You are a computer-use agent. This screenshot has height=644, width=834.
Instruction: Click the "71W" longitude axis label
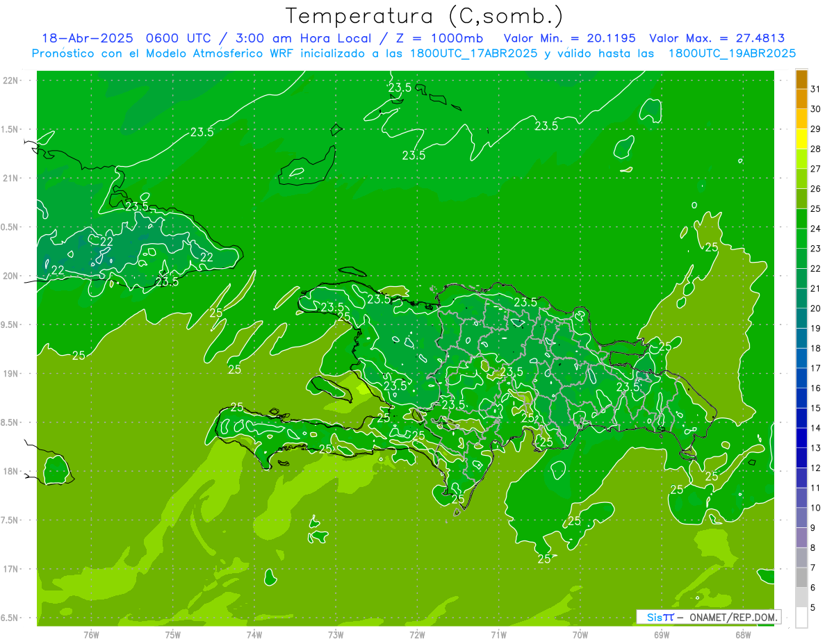pyautogui.click(x=498, y=635)
